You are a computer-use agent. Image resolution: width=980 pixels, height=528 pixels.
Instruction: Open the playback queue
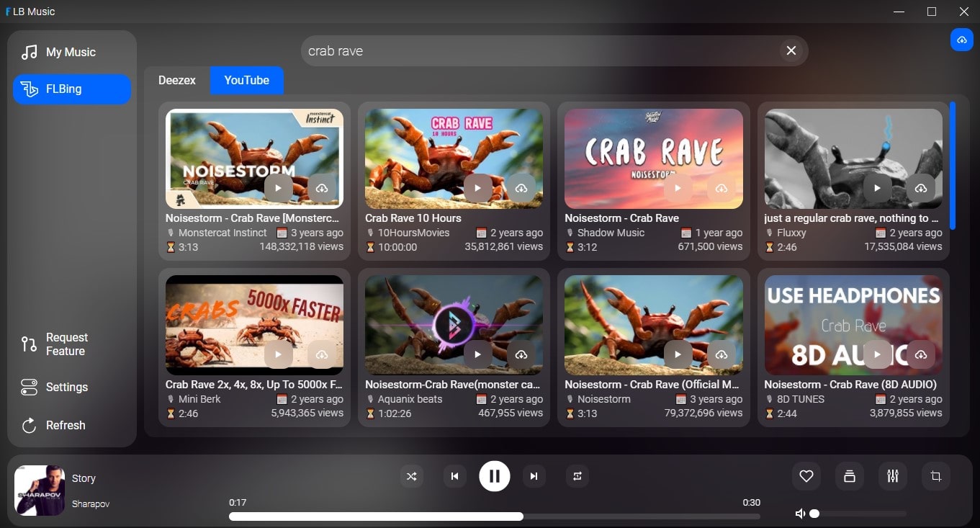click(x=850, y=476)
